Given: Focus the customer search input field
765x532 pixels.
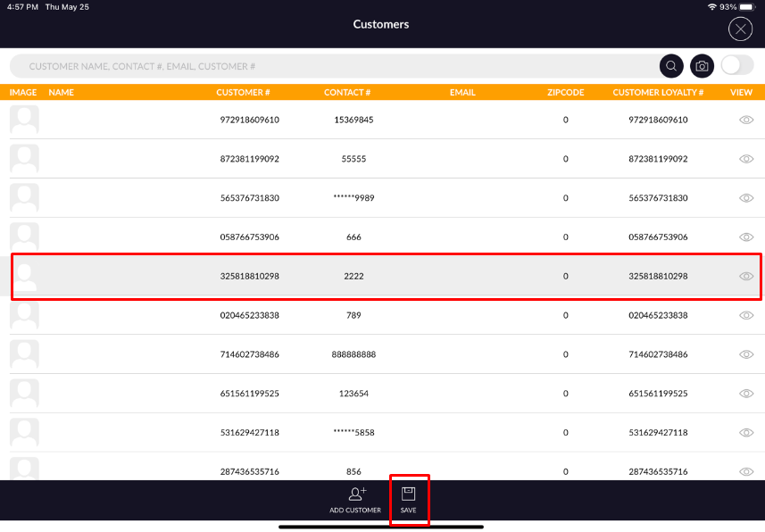Looking at the screenshot, I should point(339,66).
